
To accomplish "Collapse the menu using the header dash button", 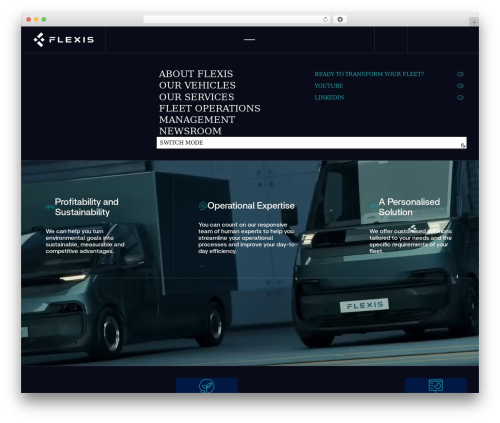I will (x=249, y=40).
